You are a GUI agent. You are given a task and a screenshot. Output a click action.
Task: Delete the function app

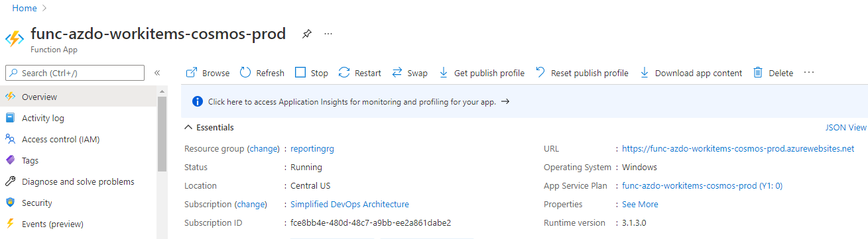coord(773,73)
